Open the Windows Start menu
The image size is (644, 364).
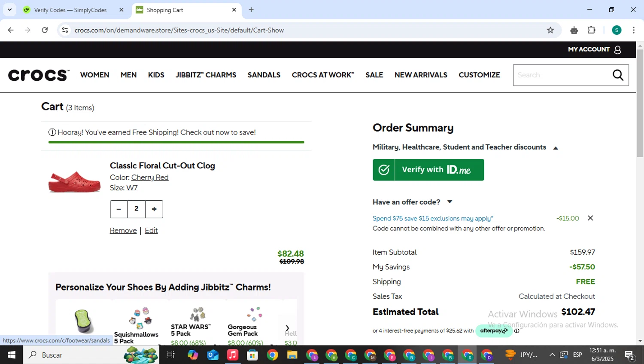click(12, 355)
